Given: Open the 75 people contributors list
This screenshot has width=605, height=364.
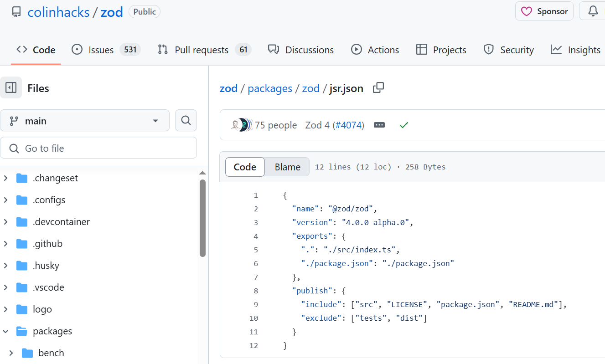Looking at the screenshot, I should pyautogui.click(x=276, y=125).
